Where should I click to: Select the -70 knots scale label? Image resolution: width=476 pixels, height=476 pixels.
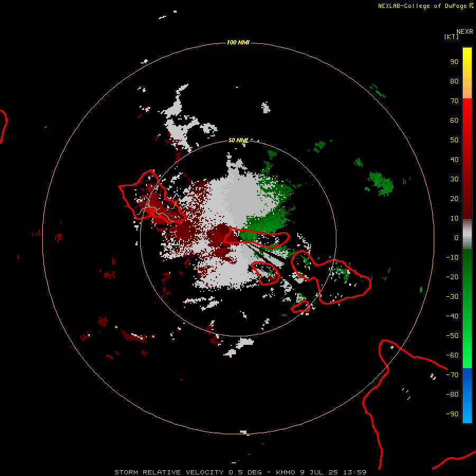452,374
